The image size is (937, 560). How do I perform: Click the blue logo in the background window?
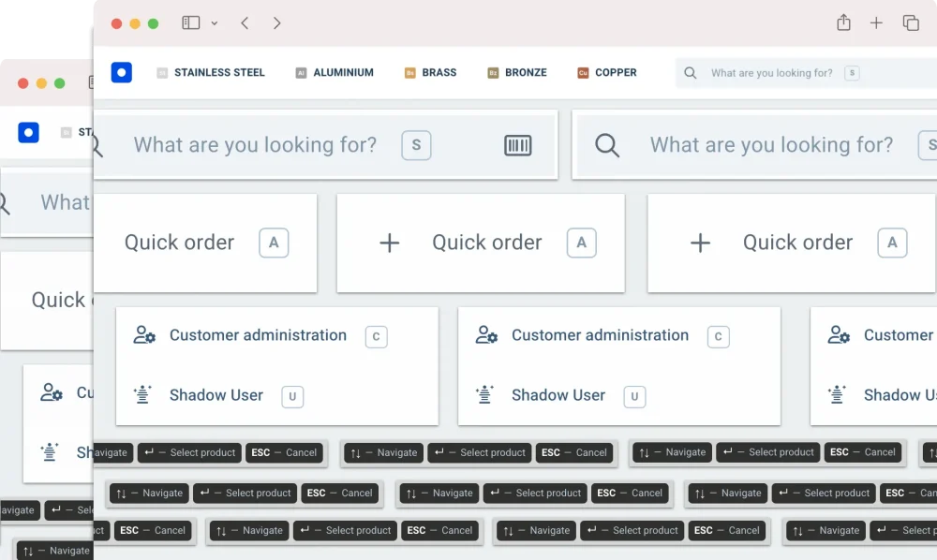click(28, 133)
